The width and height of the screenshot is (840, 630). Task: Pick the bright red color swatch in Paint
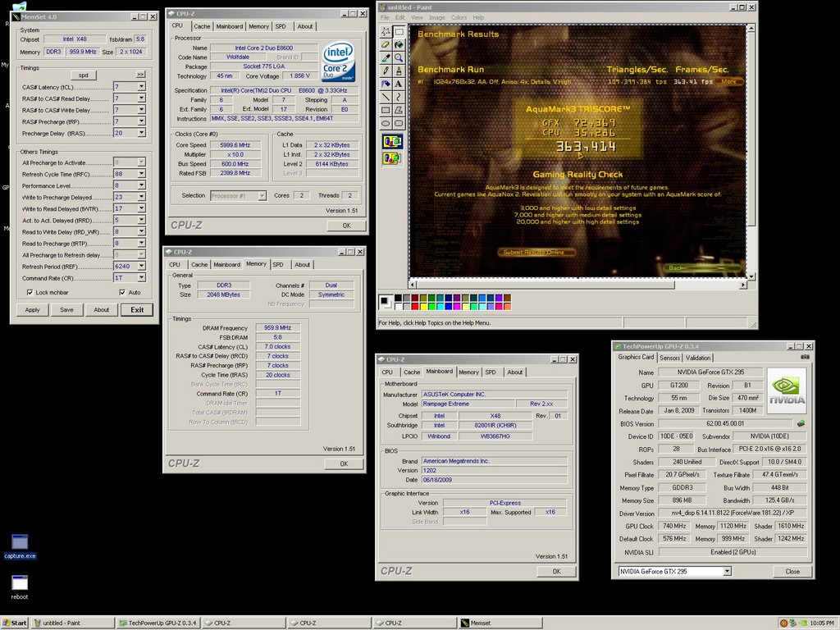(414, 307)
